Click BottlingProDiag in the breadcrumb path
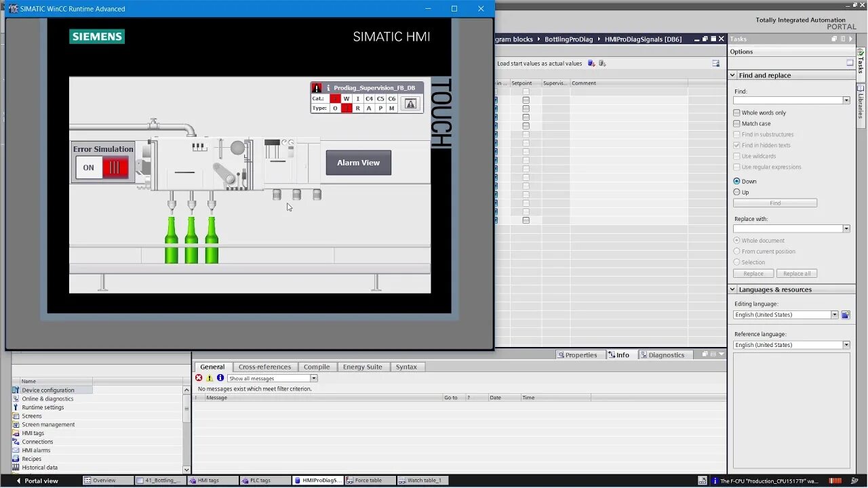The width and height of the screenshot is (868, 488). tap(568, 39)
